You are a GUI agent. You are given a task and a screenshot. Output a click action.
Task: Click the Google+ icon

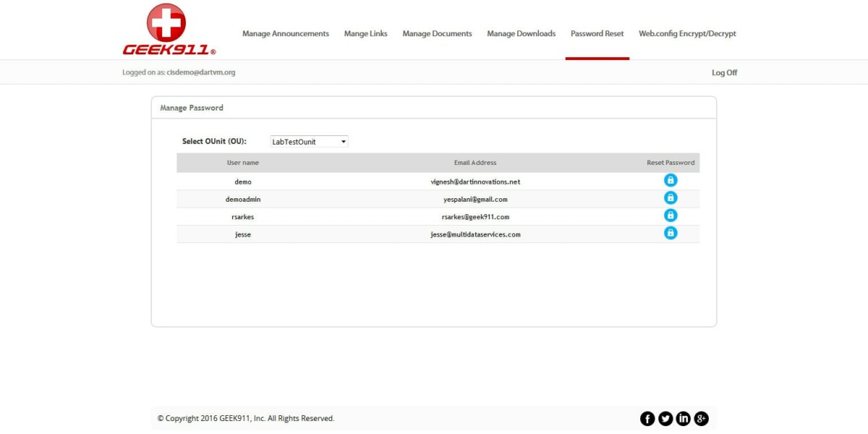[700, 418]
